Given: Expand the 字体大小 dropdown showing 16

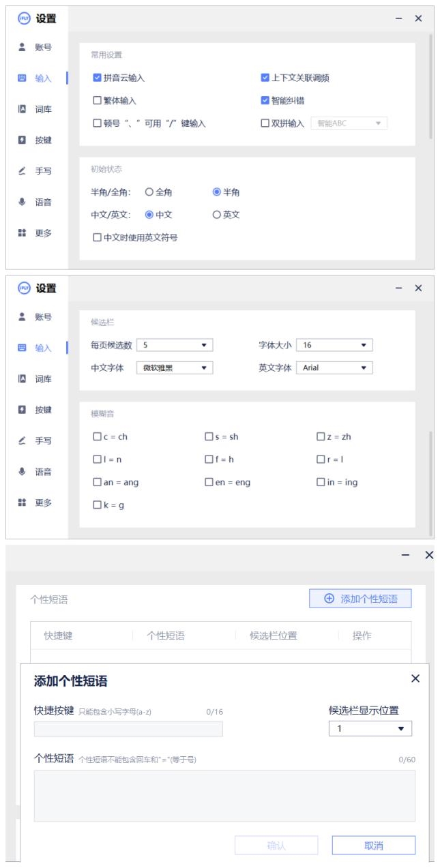Looking at the screenshot, I should click(x=335, y=345).
